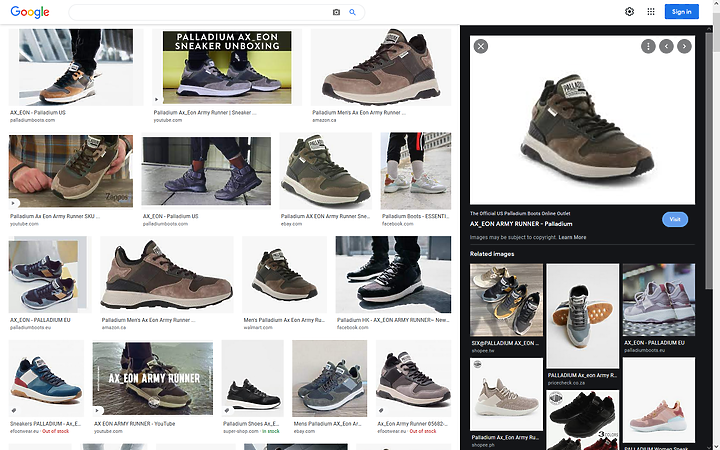Open the Palladium HK black shoes thumbnail
Screen dimensions: 720x450
click(393, 275)
